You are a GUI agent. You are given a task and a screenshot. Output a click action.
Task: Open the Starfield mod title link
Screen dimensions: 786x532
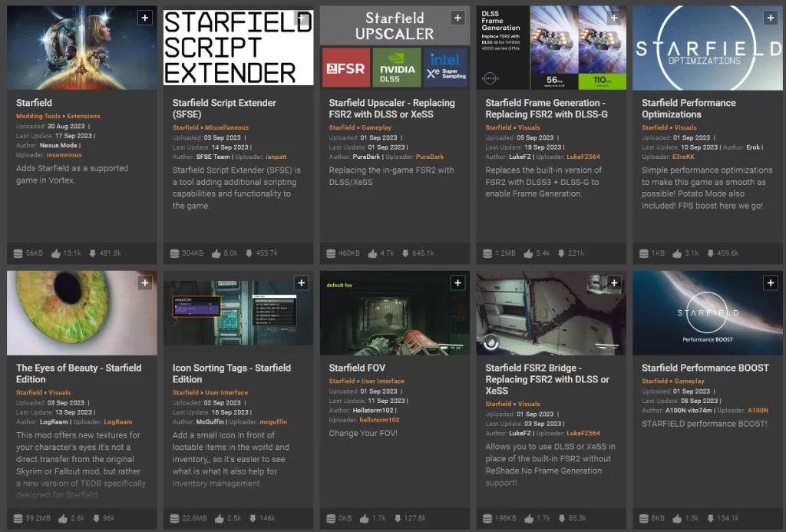point(34,103)
